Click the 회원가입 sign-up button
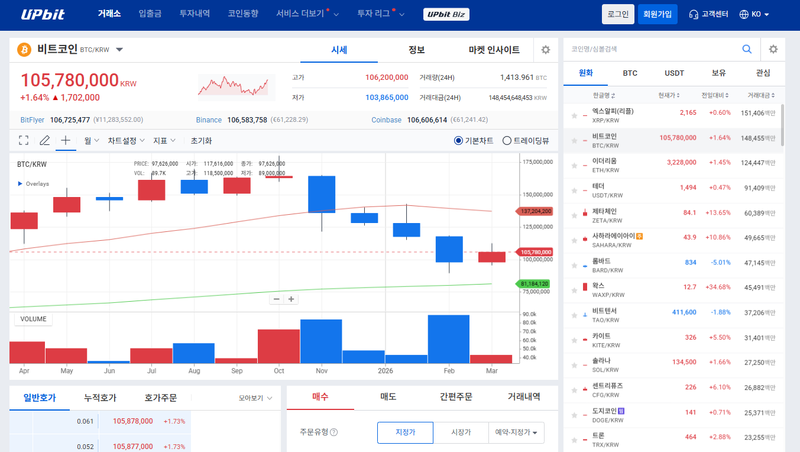Image resolution: width=800 pixels, height=452 pixels. (x=658, y=14)
